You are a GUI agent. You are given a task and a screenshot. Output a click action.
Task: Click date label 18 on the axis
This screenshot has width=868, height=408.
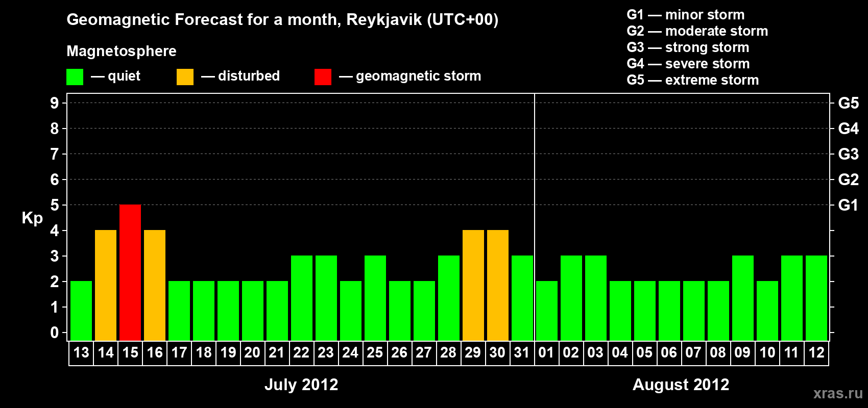click(204, 352)
